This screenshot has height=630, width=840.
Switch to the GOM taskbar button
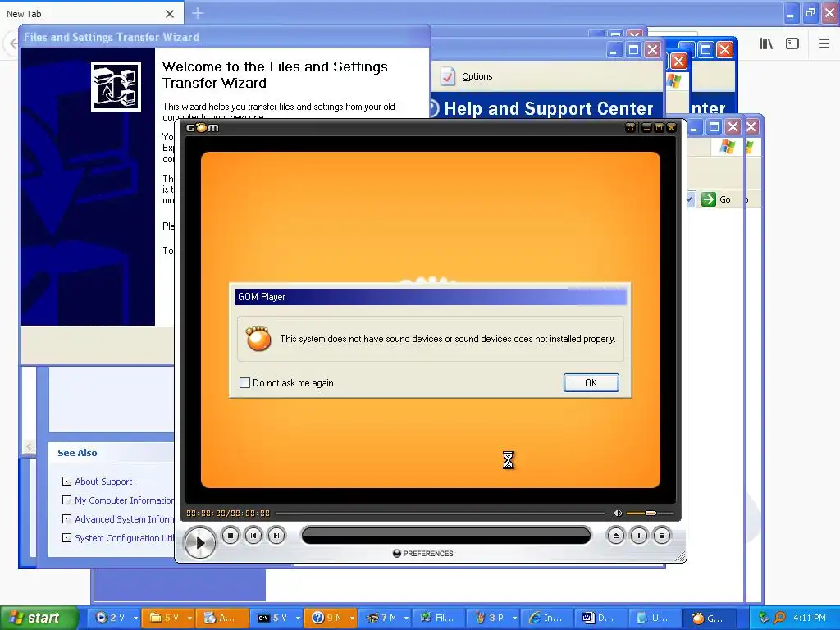pyautogui.click(x=710, y=618)
